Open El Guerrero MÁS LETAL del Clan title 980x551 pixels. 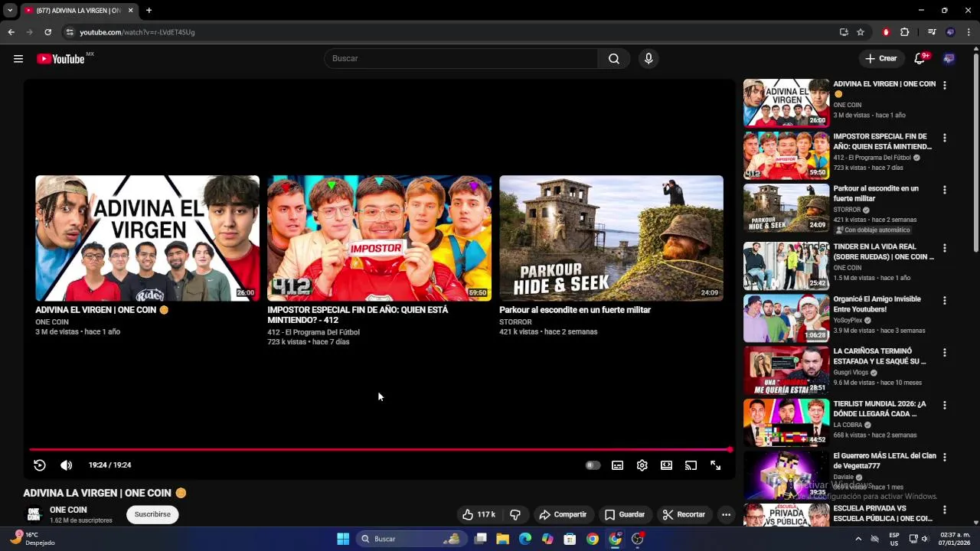(884, 461)
